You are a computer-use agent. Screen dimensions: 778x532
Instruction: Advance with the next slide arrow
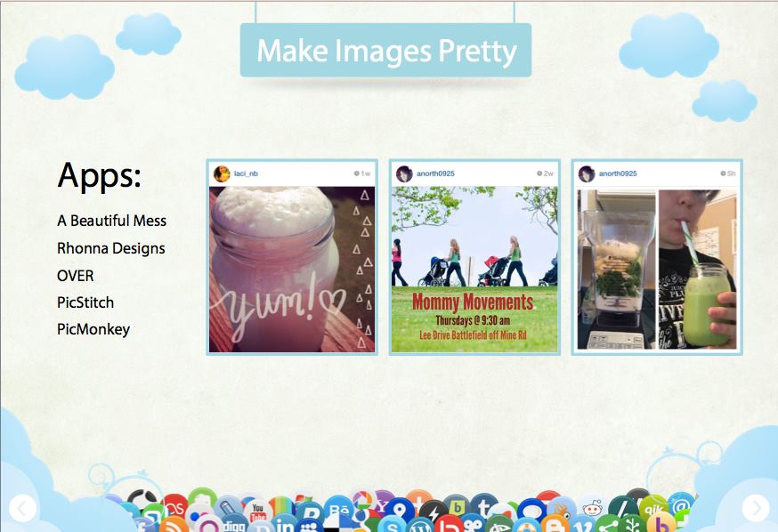pyautogui.click(x=755, y=508)
